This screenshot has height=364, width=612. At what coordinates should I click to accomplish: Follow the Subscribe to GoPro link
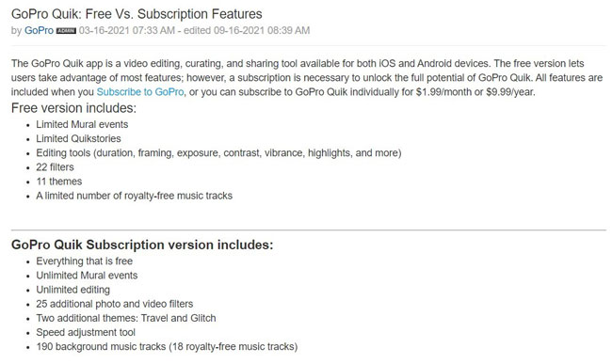pos(140,92)
